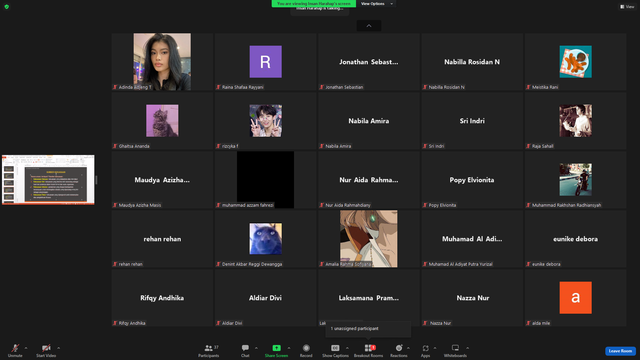Expand arrow beside Reactions

point(408,348)
